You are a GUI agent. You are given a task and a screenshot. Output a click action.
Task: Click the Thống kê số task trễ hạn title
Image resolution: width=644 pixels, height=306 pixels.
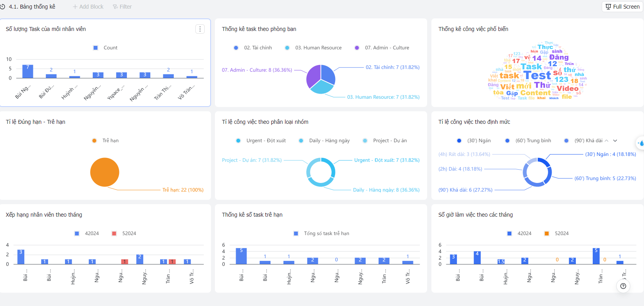click(x=252, y=215)
